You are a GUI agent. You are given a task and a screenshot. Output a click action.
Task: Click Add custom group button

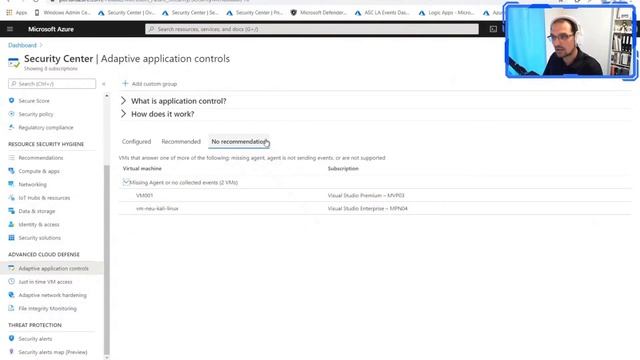(x=149, y=84)
